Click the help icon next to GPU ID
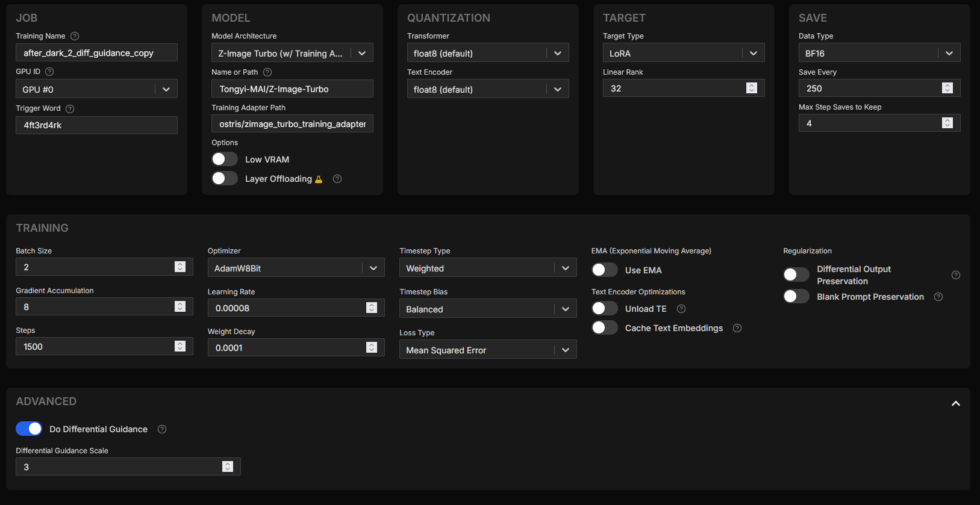Image resolution: width=980 pixels, height=505 pixels. (49, 72)
